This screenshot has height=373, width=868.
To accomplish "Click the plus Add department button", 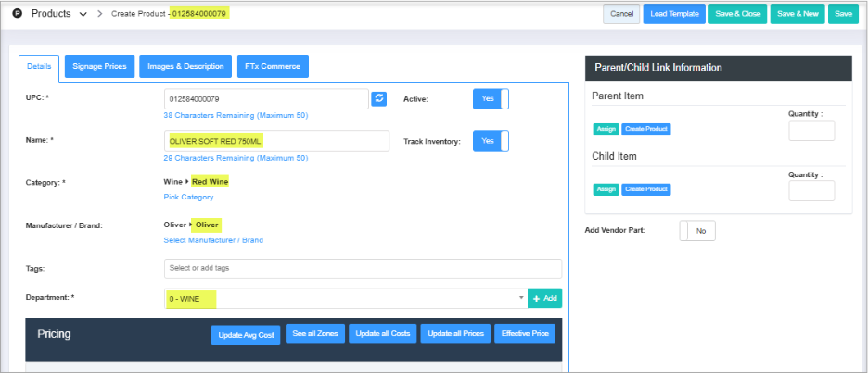I will 545,299.
